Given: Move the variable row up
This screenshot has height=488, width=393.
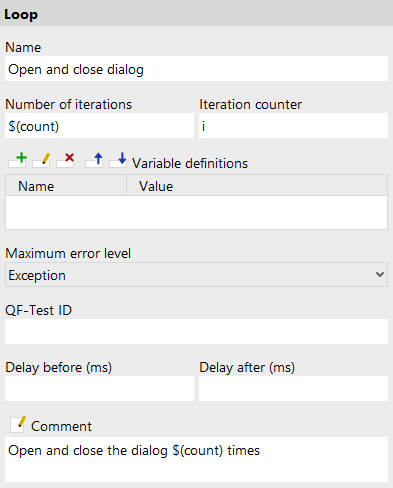Looking at the screenshot, I should pos(94,160).
